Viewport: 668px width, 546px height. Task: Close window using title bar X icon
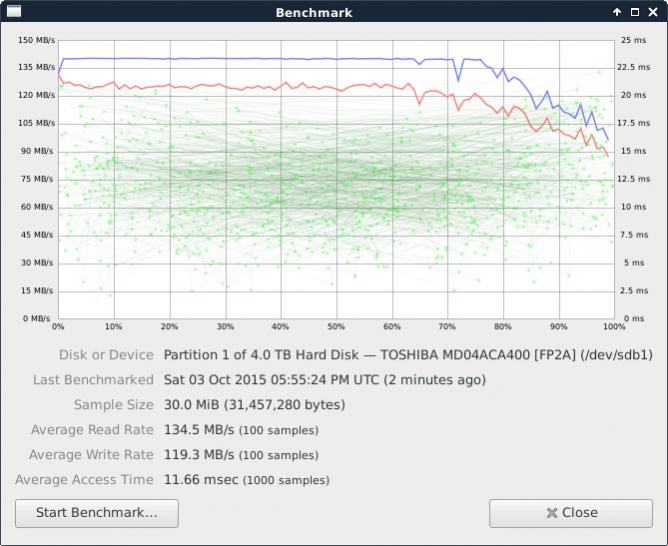tap(653, 12)
